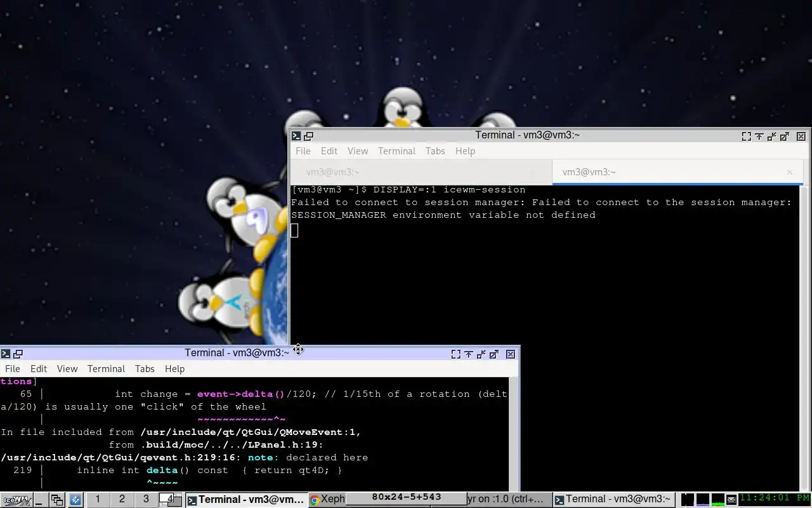Close the active vm3@vm3:~ tab with its X
The height and width of the screenshot is (508, 812).
(790, 172)
